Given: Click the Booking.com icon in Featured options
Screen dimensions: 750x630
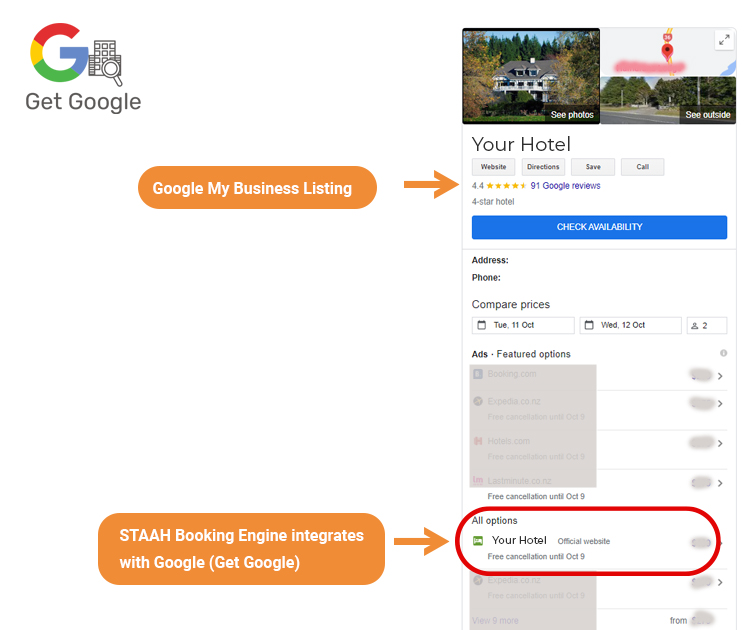Looking at the screenshot, I should (x=477, y=374).
